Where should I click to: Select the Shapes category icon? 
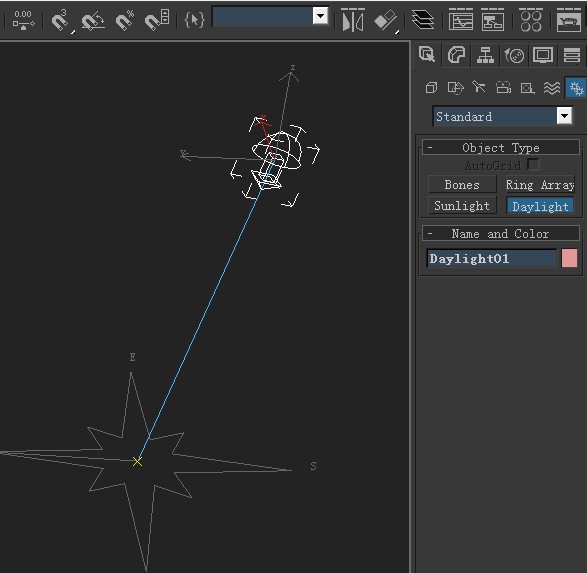pyautogui.click(x=456, y=88)
